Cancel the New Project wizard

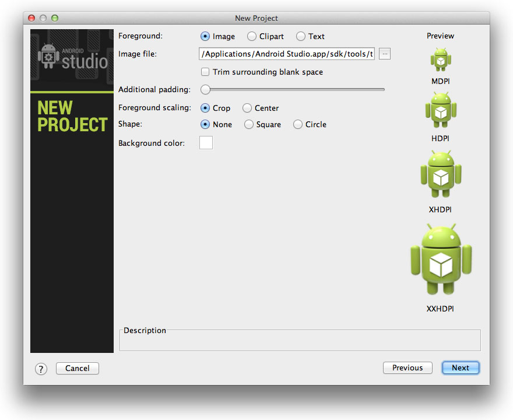tap(77, 368)
